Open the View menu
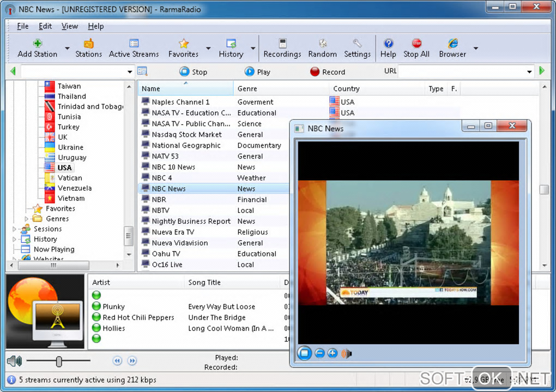556x392 pixels. (69, 26)
